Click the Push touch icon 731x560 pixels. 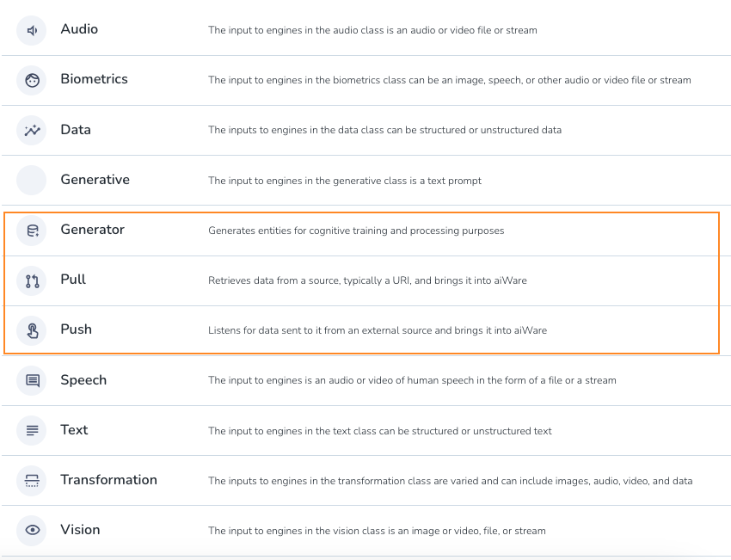(32, 330)
